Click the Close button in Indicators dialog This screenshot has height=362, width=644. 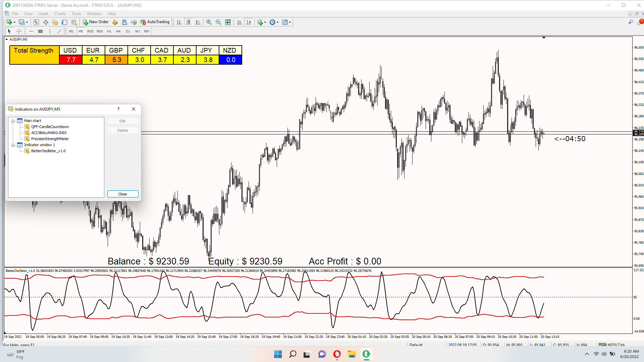(x=122, y=194)
